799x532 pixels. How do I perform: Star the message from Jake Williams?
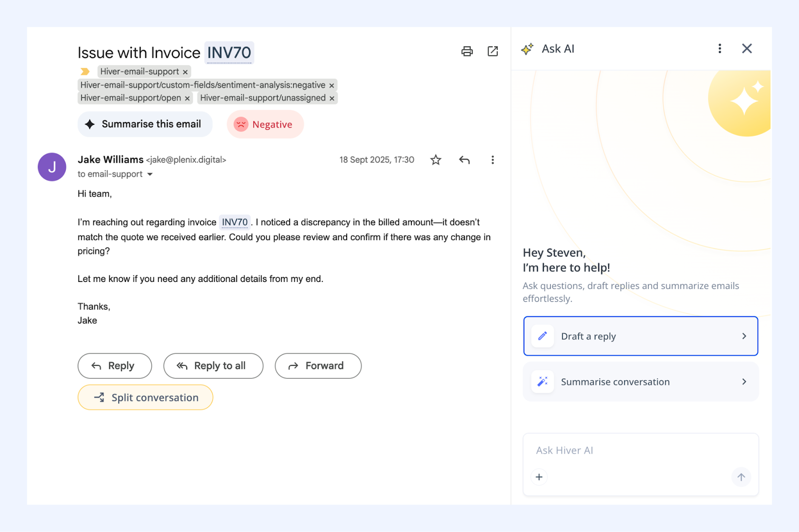point(436,160)
